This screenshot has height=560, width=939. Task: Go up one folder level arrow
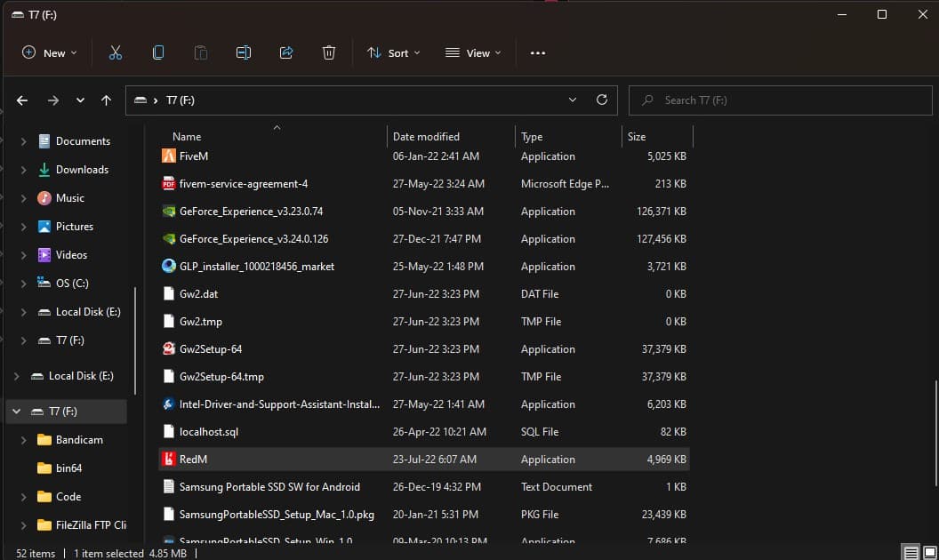tap(106, 100)
